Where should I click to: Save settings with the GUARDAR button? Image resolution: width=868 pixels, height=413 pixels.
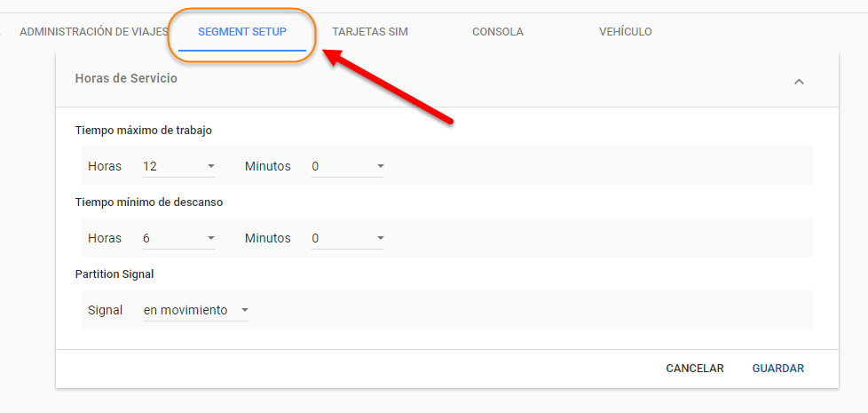coord(777,369)
